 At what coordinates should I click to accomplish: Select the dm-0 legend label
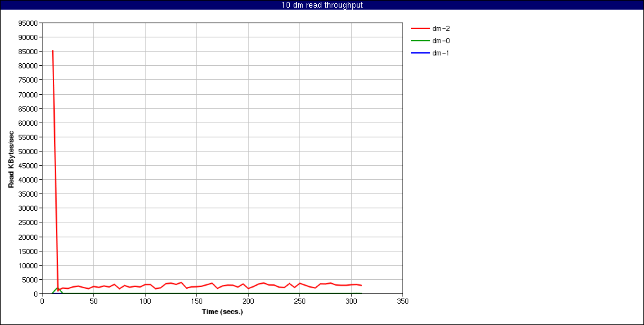click(440, 41)
